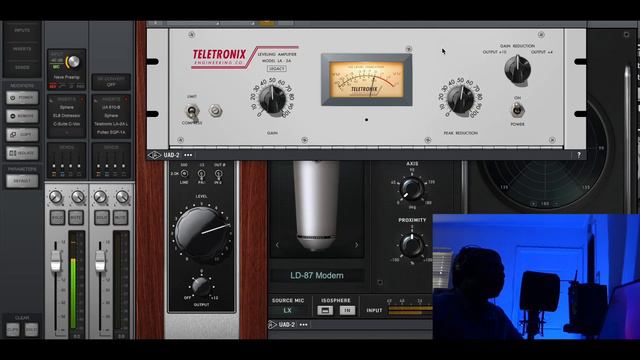Click the UA logo in LA-2A toolbar
This screenshot has width=640, height=360.
[x=154, y=155]
